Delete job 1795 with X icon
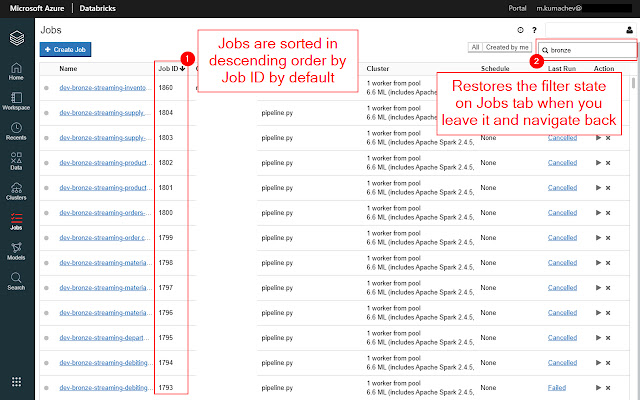 coord(608,338)
